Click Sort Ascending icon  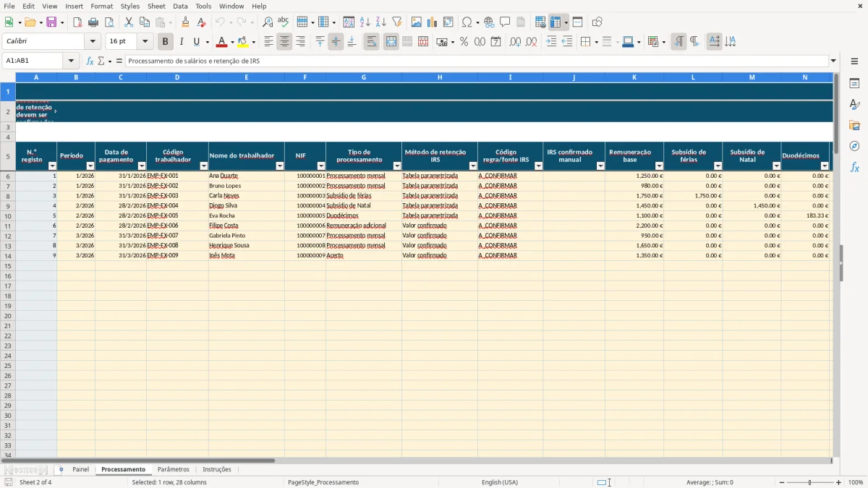click(365, 22)
